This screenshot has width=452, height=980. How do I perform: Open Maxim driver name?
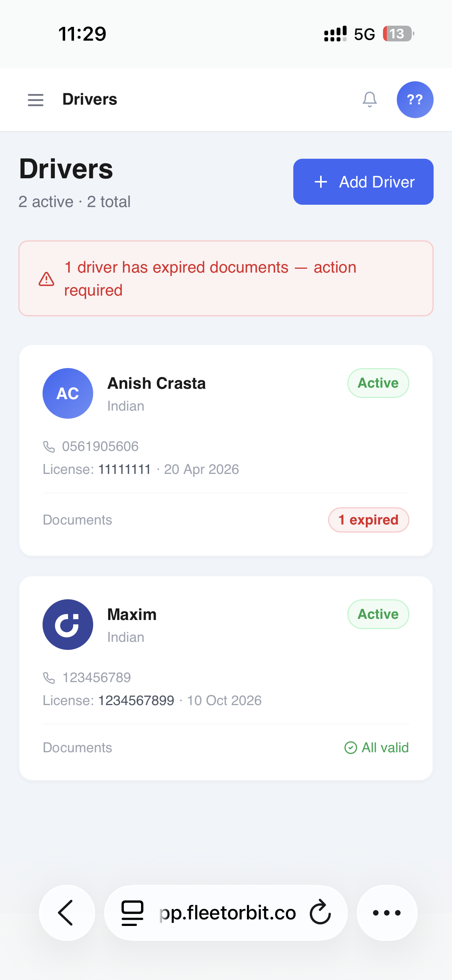(132, 615)
